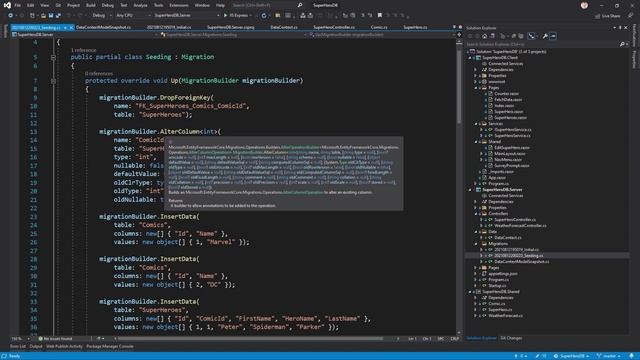Collapse the Controllers folder node
Viewport: 640px width, 360px height.
[476, 214]
